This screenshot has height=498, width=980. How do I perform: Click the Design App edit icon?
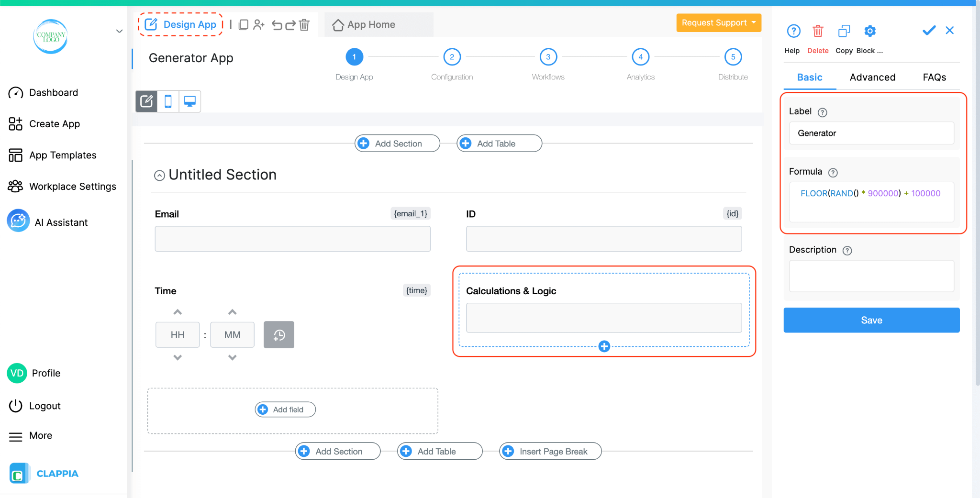(151, 24)
